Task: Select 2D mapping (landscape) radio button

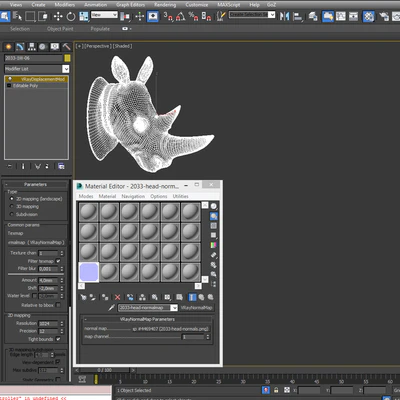Action: [12, 199]
